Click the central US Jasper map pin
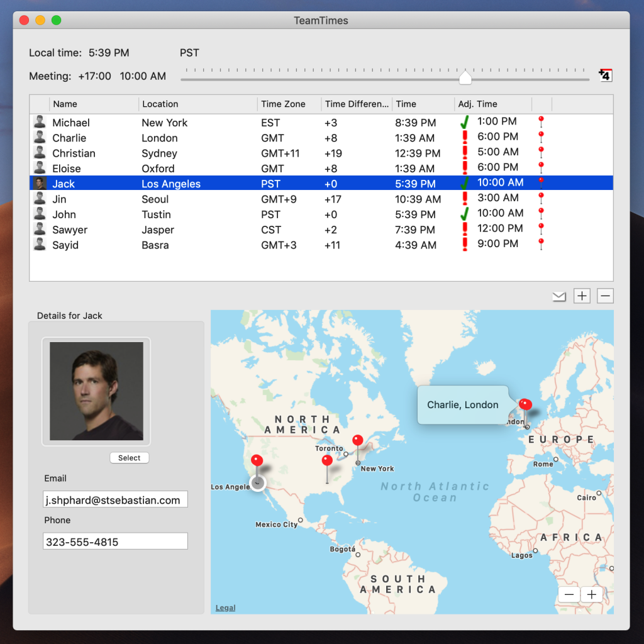644x644 pixels. (x=327, y=461)
